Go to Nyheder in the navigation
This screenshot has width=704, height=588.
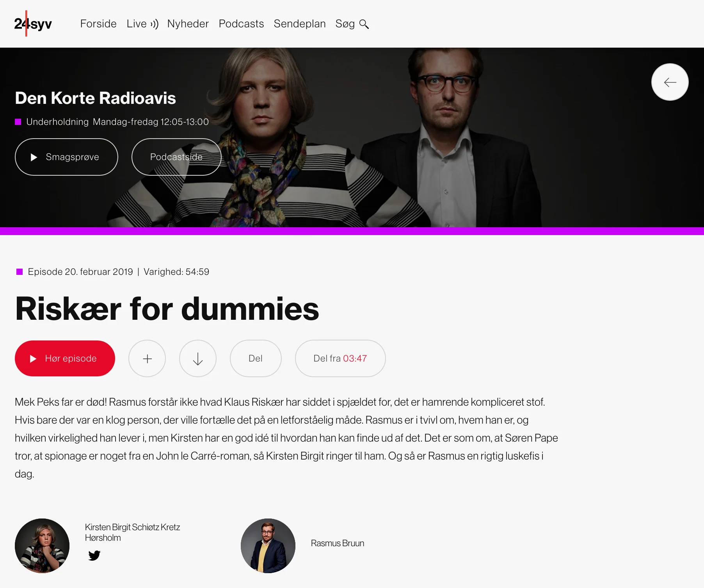(188, 24)
